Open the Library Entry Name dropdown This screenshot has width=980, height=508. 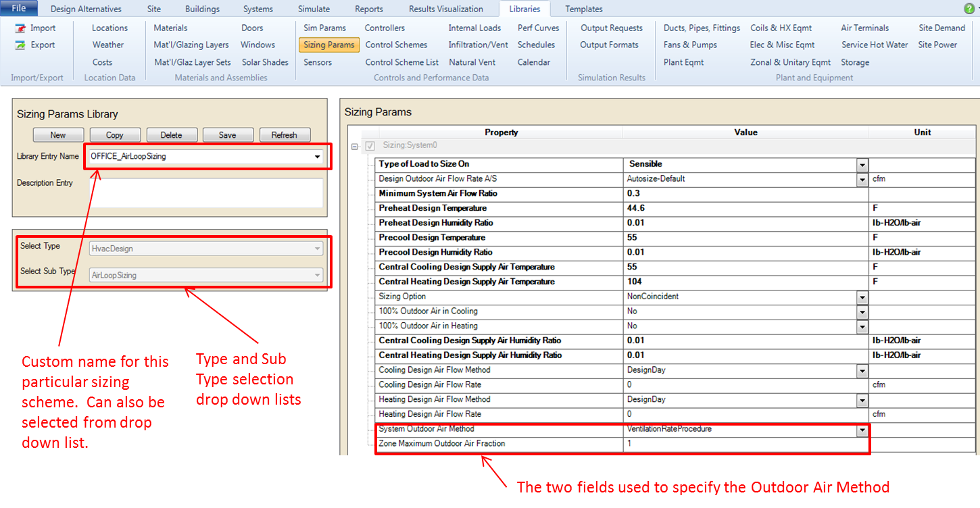click(x=317, y=157)
